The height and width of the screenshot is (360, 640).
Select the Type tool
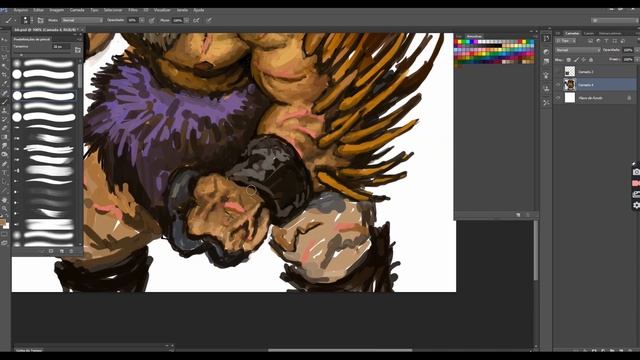[4, 173]
